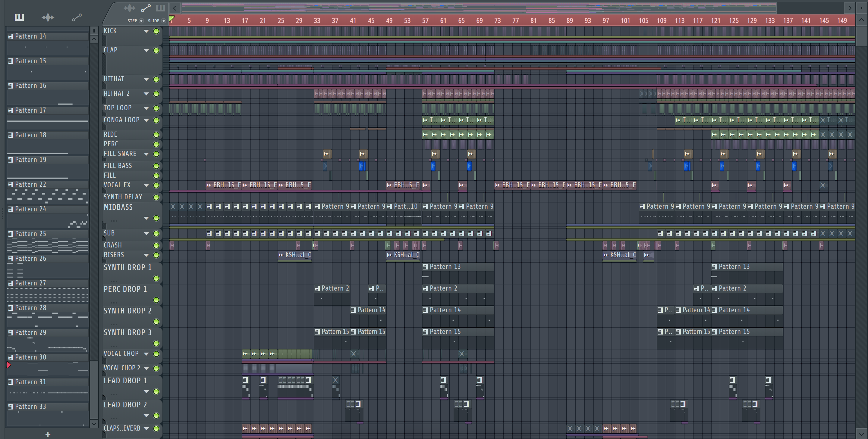Select the PERC DROP 1 track label

tap(125, 289)
